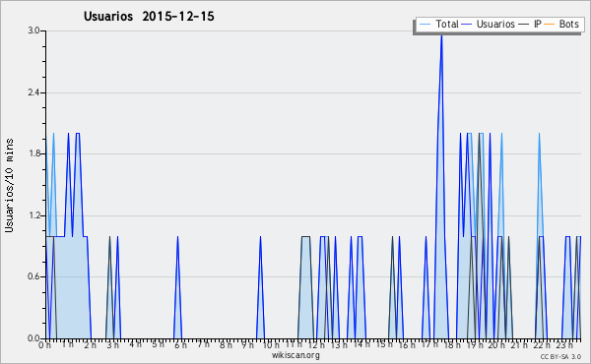
Task: Click the y-axis title 'Usuarios/10 mins'
Action: [9, 186]
